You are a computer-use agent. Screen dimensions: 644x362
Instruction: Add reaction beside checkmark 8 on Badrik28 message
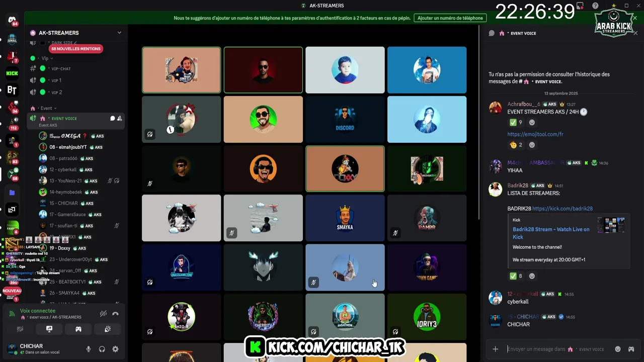point(532,276)
